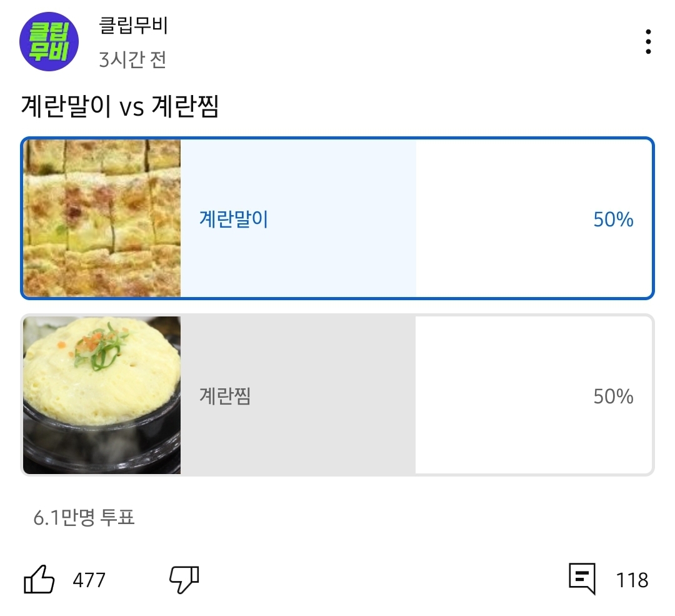Click the 계란말이 food thumbnail image

click(101, 219)
